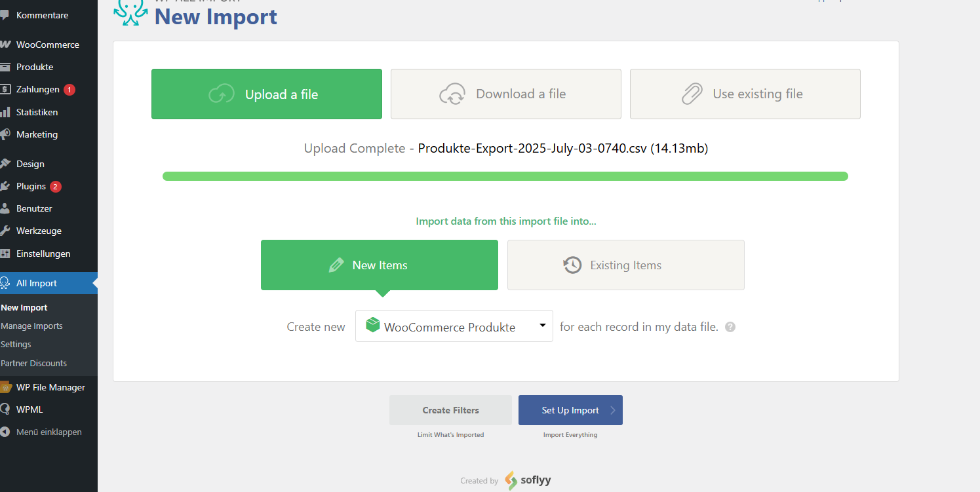The width and height of the screenshot is (980, 492).
Task: Go to Manage Imports submenu link
Action: pyautogui.click(x=31, y=326)
